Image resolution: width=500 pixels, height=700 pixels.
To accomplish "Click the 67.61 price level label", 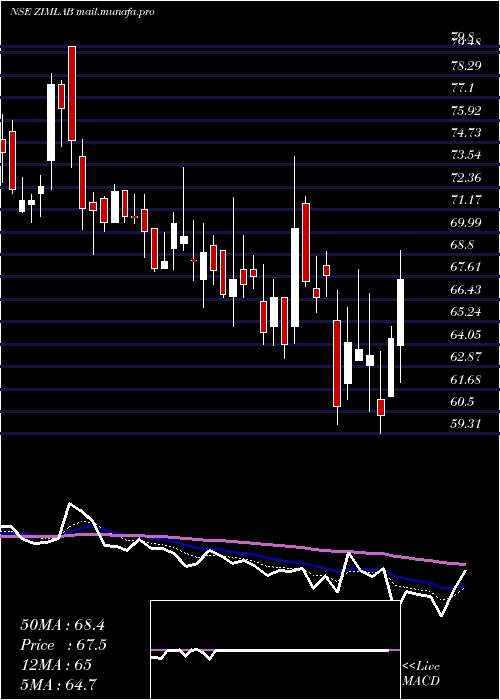I will (x=466, y=267).
